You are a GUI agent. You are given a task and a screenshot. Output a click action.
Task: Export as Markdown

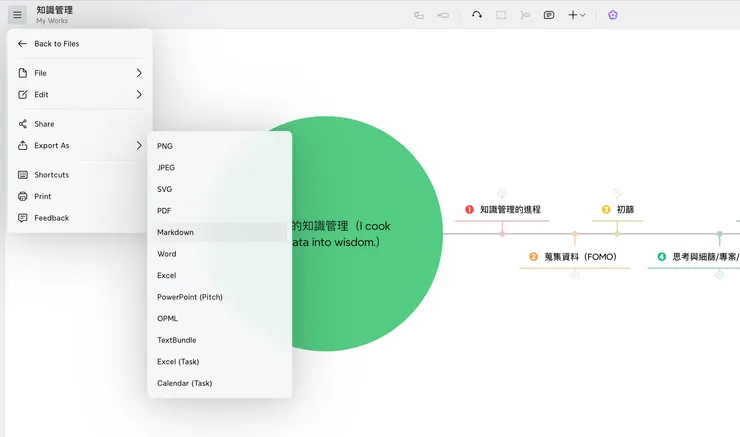tap(219, 232)
